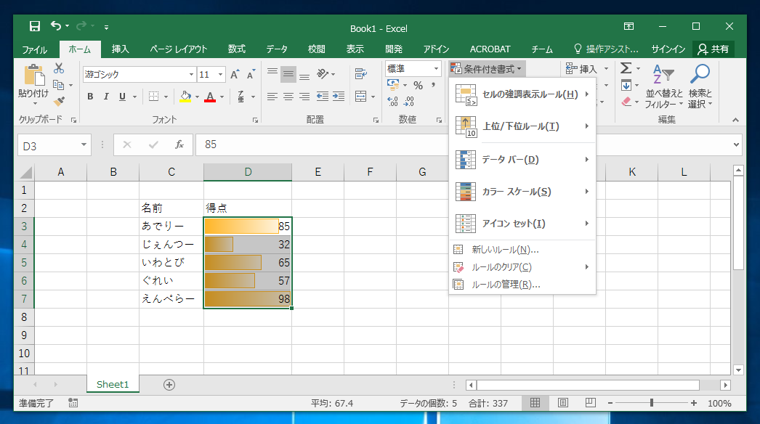Viewport: 760px width, 424px height.
Task: Expand the Name Box dropdown arrow
Action: click(84, 144)
